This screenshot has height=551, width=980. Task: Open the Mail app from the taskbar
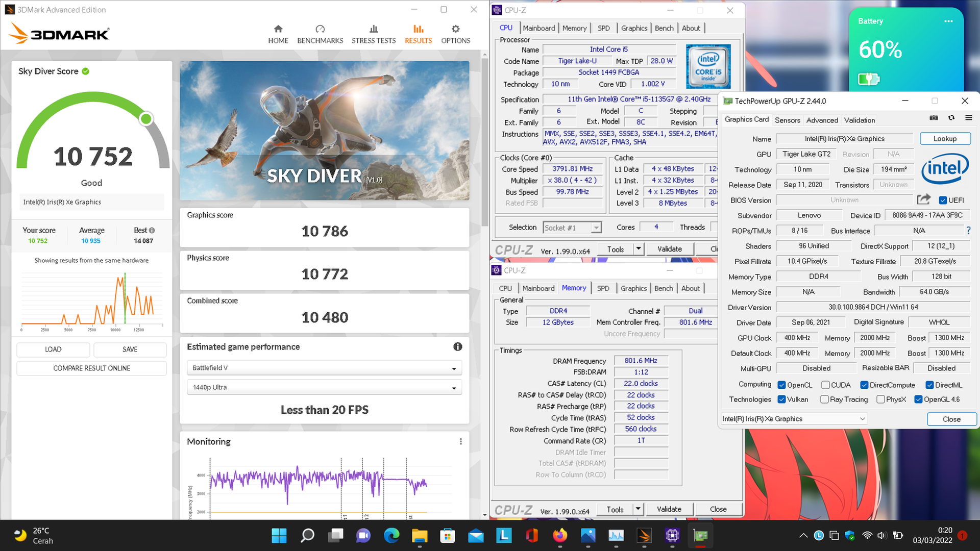476,535
